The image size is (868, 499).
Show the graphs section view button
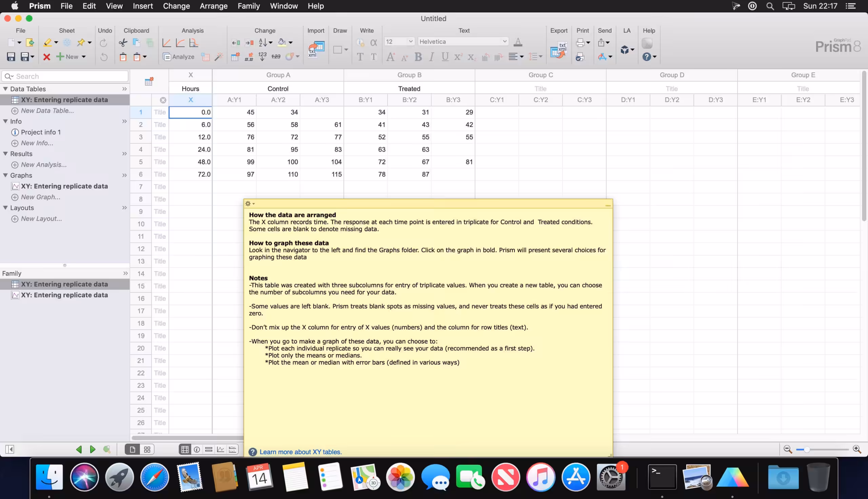[x=220, y=449]
